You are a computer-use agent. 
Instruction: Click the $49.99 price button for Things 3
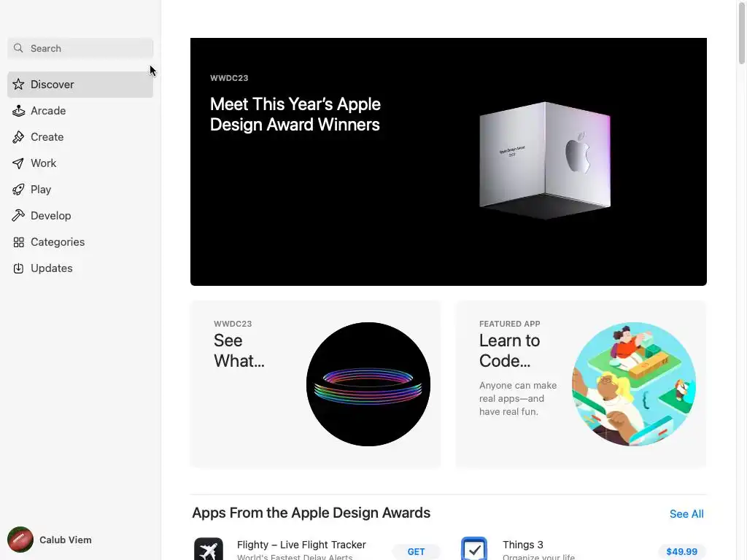pyautogui.click(x=682, y=551)
